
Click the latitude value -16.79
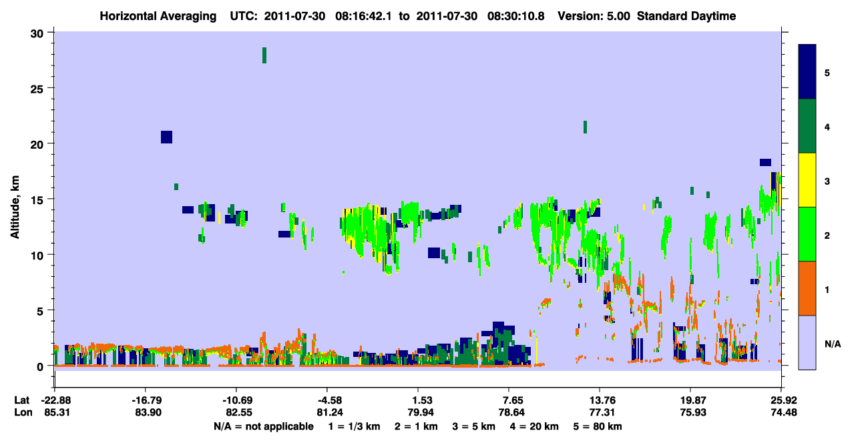[146, 400]
